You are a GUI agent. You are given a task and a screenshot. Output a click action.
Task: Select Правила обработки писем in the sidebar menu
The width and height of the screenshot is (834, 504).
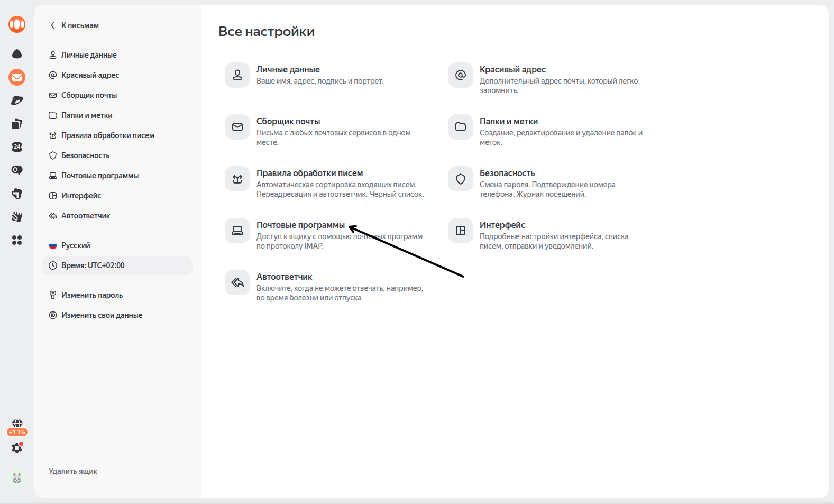[107, 135]
